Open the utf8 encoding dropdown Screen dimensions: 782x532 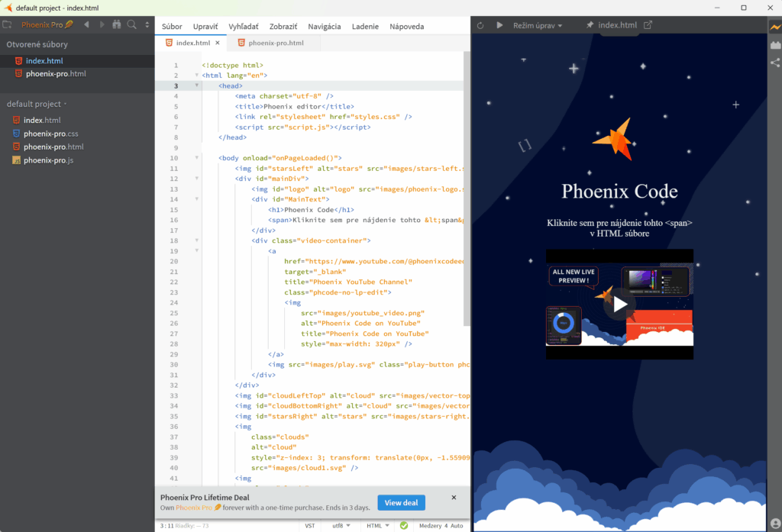pyautogui.click(x=341, y=526)
